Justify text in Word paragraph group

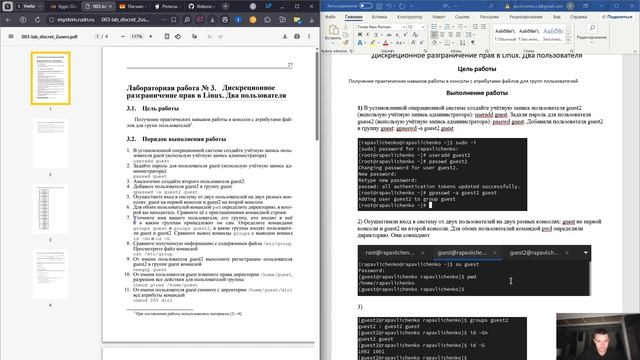[x=458, y=34]
